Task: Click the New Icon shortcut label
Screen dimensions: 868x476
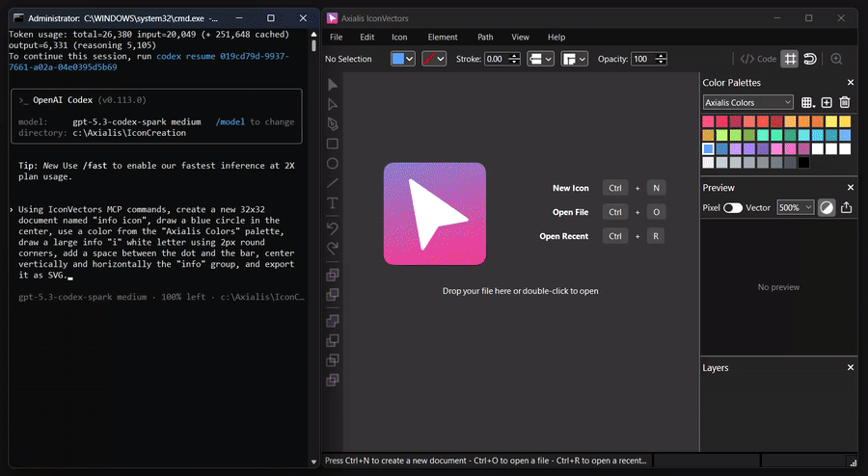Action: [x=570, y=188]
